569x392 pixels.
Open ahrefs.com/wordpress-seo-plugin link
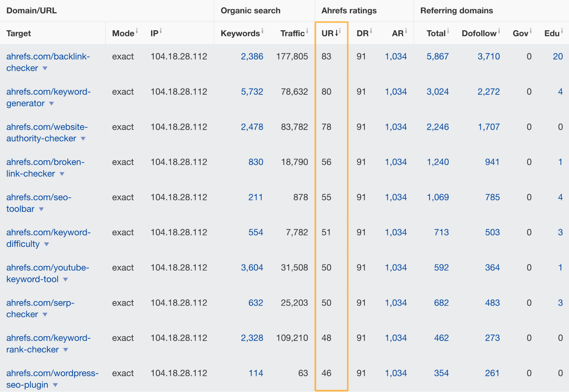52,379
